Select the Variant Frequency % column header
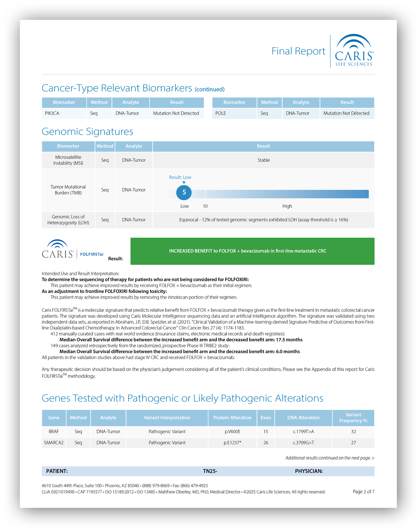Viewport: 420px width, 531px height. click(x=353, y=418)
